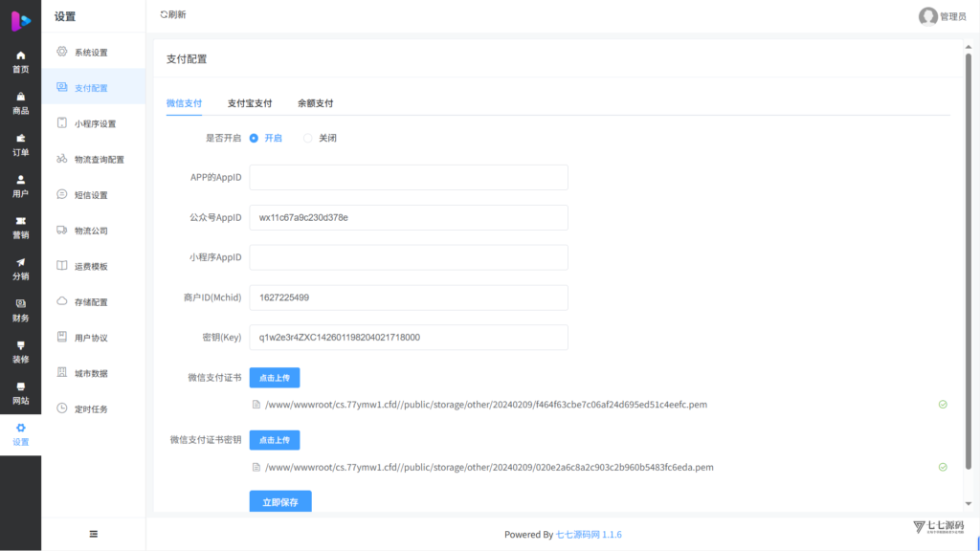Click the 城市数据 building icon
This screenshot has width=980, height=551.
pyautogui.click(x=62, y=372)
